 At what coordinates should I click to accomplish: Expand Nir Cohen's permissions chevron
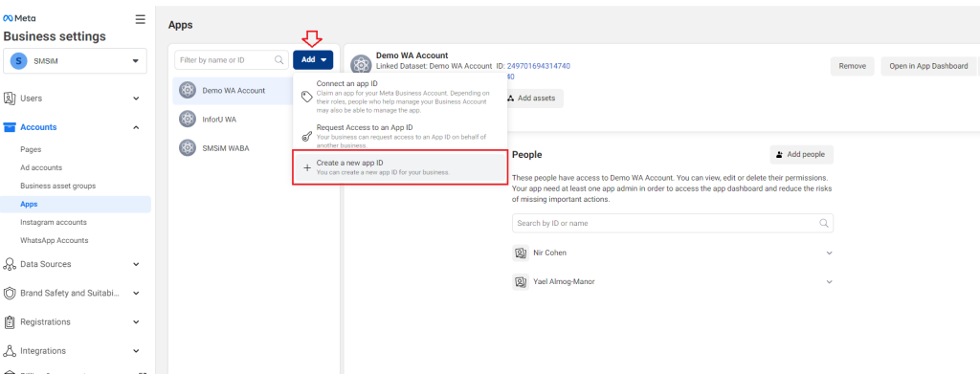830,253
